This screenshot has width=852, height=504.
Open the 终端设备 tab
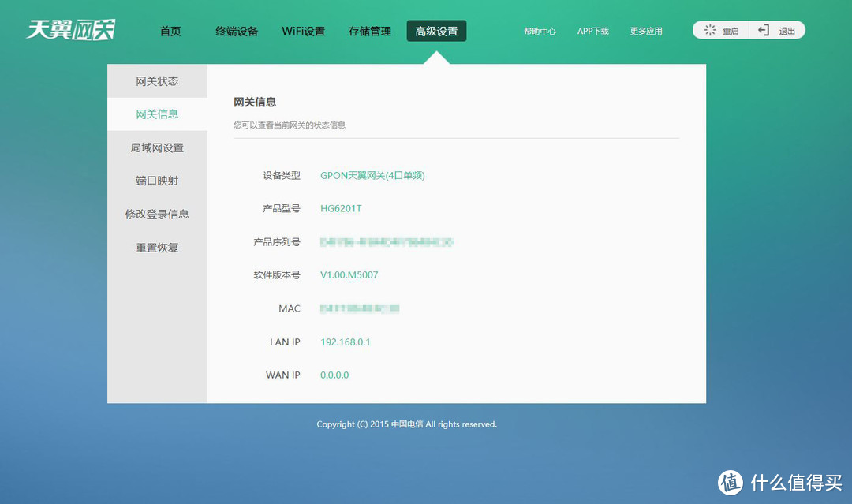pos(237,31)
